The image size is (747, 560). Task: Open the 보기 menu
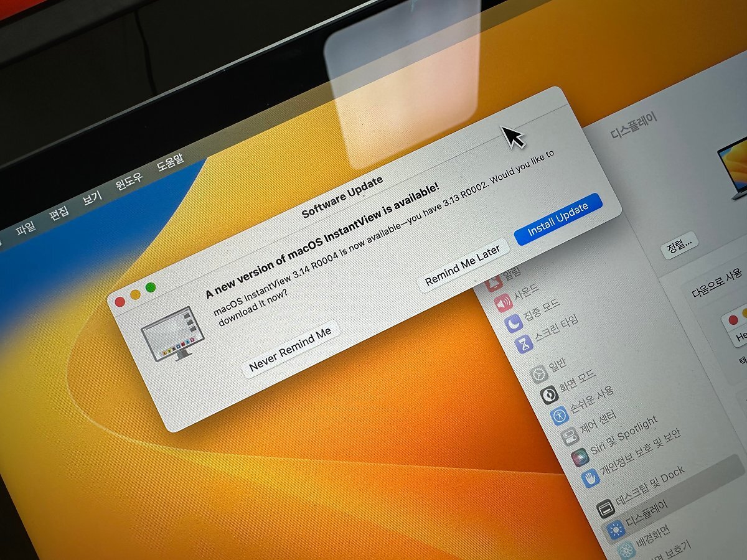point(92,197)
